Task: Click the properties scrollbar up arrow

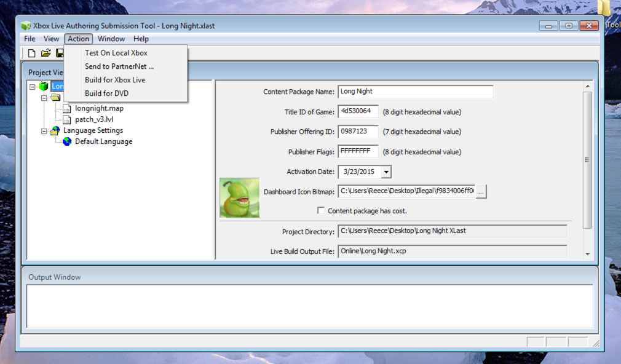Action: pyautogui.click(x=588, y=86)
